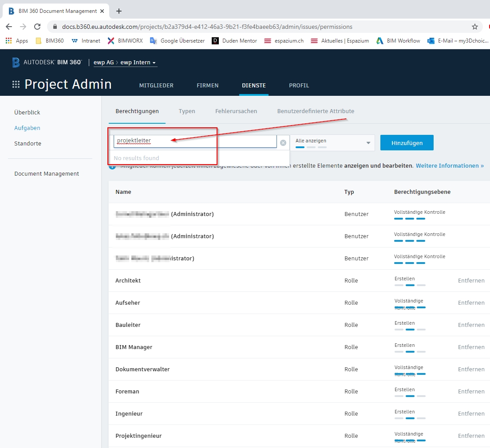The image size is (490, 448).
Task: Open Überblick in the sidebar
Action: [27, 113]
